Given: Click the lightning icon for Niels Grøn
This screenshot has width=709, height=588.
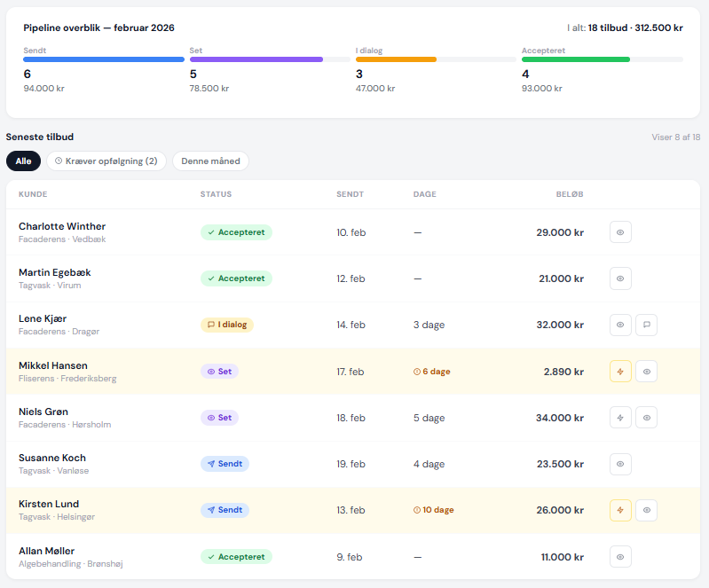Looking at the screenshot, I should point(620,418).
